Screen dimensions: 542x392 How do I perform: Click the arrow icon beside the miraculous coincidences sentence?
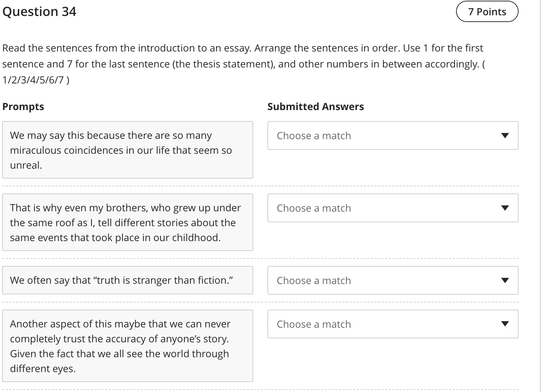point(504,136)
